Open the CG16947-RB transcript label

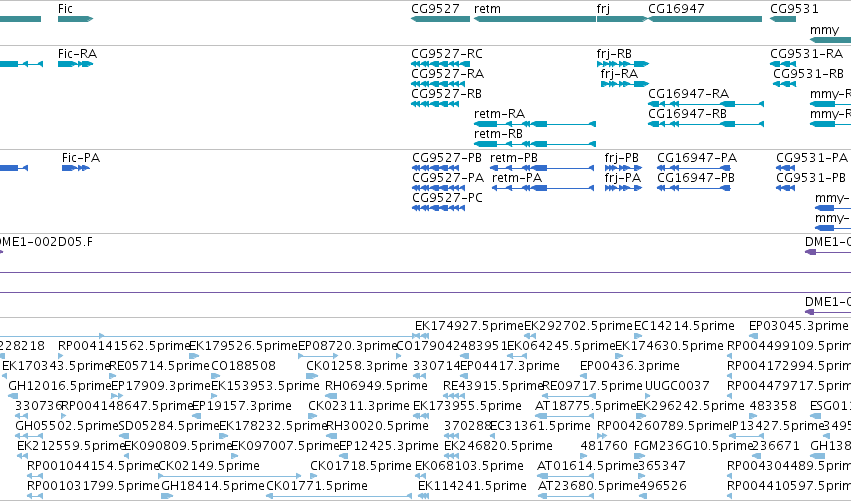coord(687,114)
